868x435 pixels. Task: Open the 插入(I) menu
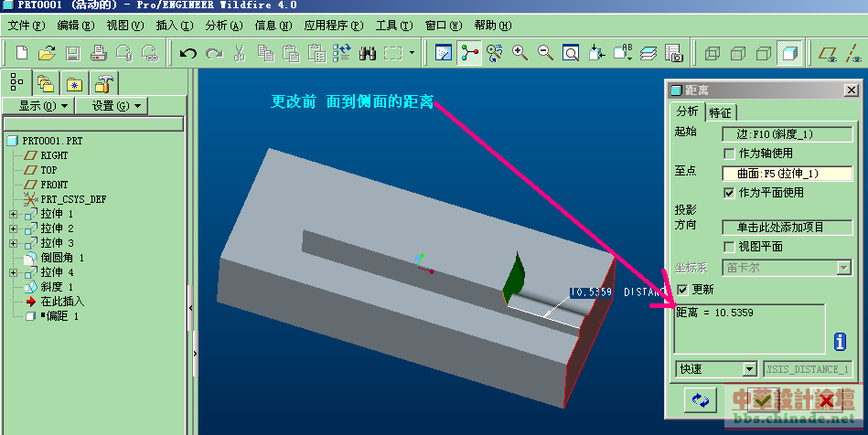click(x=175, y=26)
